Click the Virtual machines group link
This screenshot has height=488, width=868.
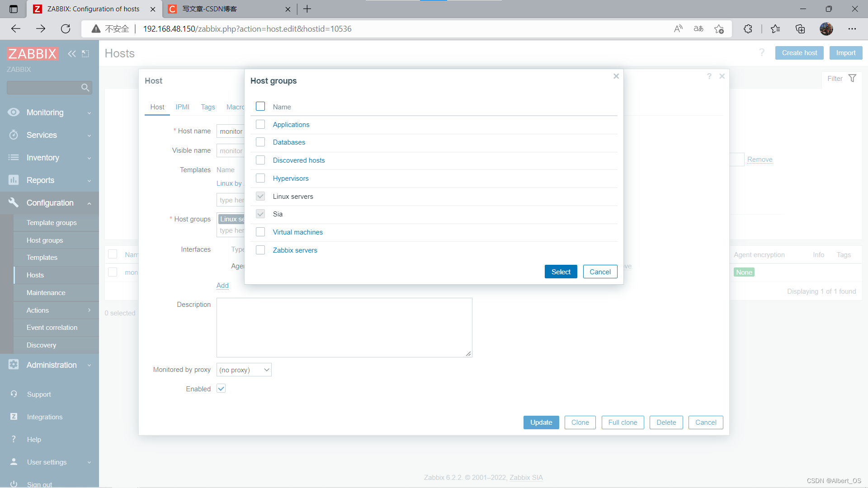pyautogui.click(x=297, y=232)
